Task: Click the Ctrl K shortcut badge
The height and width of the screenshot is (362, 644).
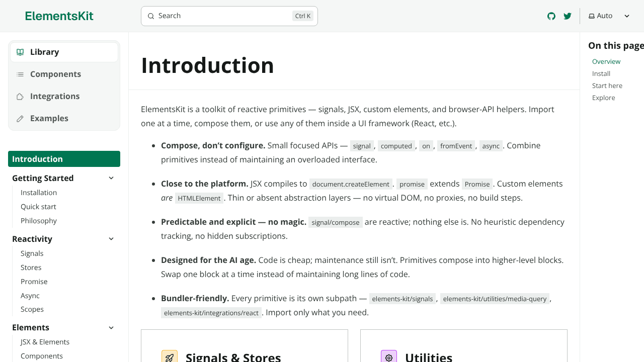Action: (x=303, y=16)
